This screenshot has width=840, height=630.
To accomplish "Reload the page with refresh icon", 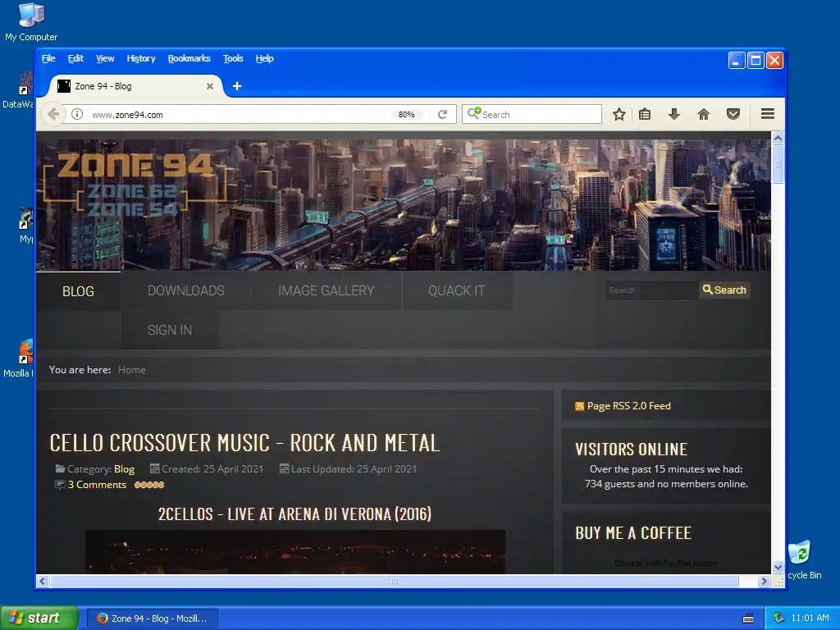I will click(442, 114).
